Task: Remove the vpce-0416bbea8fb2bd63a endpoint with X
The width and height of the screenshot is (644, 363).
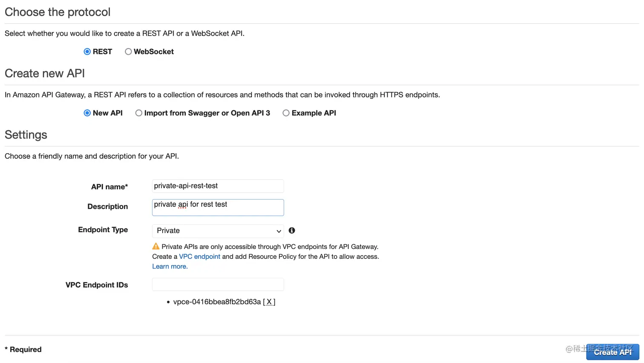Action: coord(269,302)
